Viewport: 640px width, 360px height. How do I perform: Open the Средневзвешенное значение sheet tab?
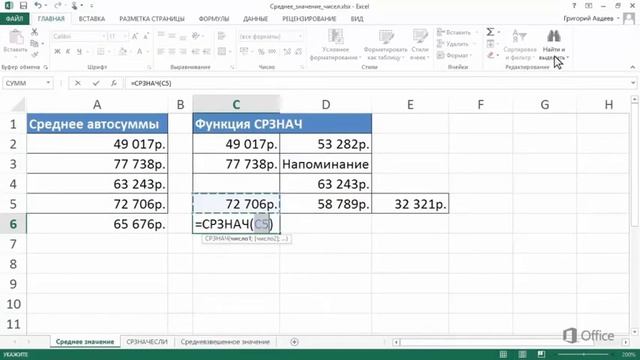pyautogui.click(x=225, y=342)
